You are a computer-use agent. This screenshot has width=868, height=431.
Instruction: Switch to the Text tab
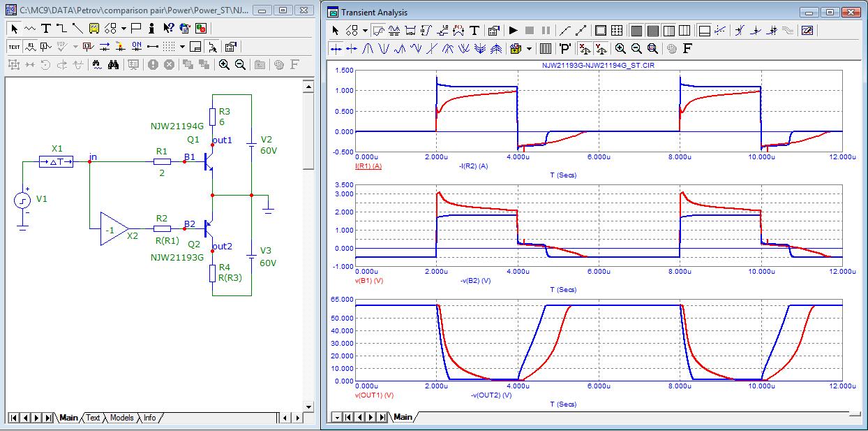point(93,418)
